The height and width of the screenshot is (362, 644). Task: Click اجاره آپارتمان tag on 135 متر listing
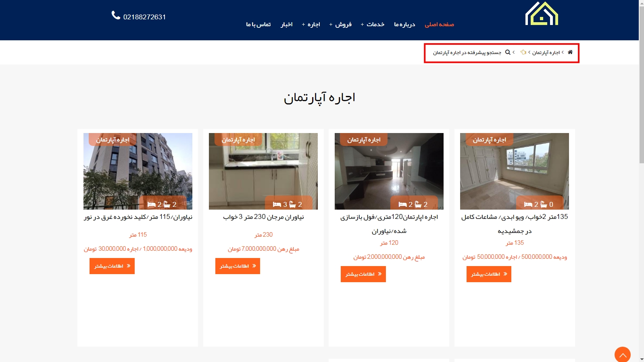[x=489, y=139]
